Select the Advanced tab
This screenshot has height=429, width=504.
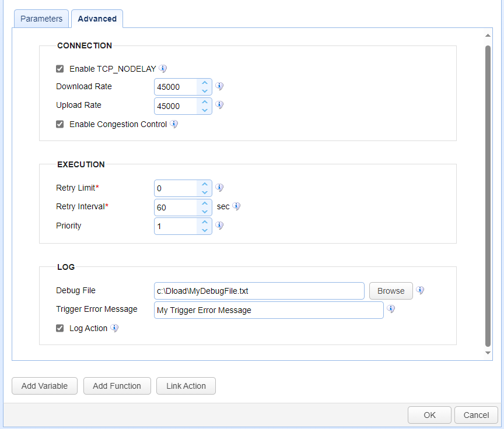97,19
